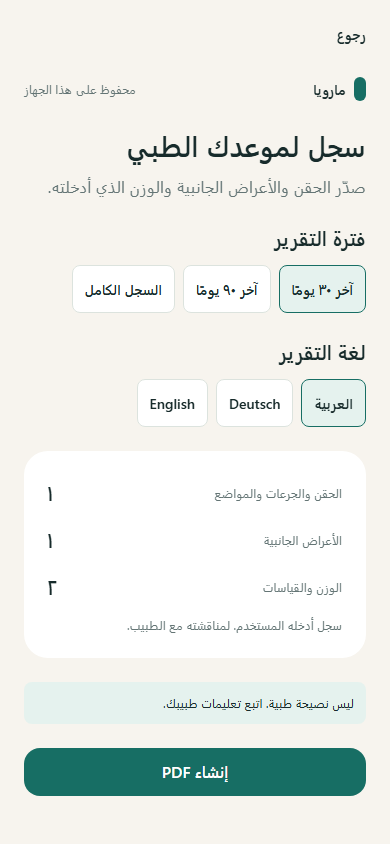
Task: Click the محفوظ على هذا الجهاز status text
Action: (80, 90)
